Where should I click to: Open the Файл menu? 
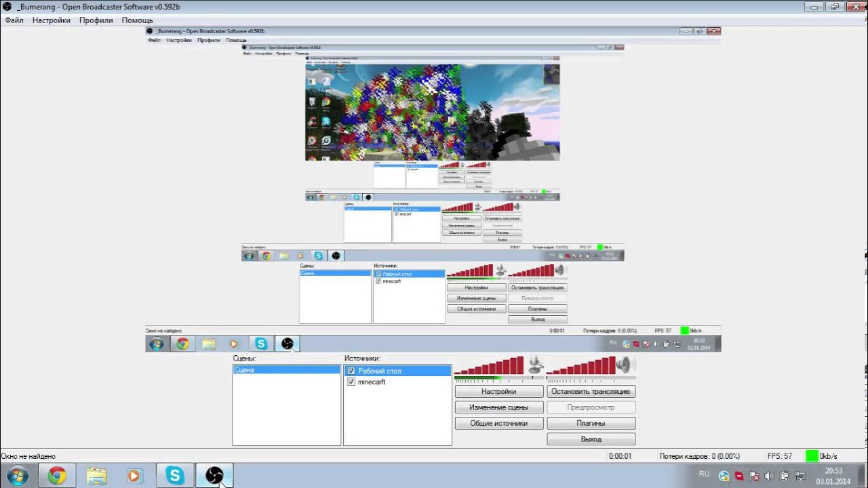(14, 20)
